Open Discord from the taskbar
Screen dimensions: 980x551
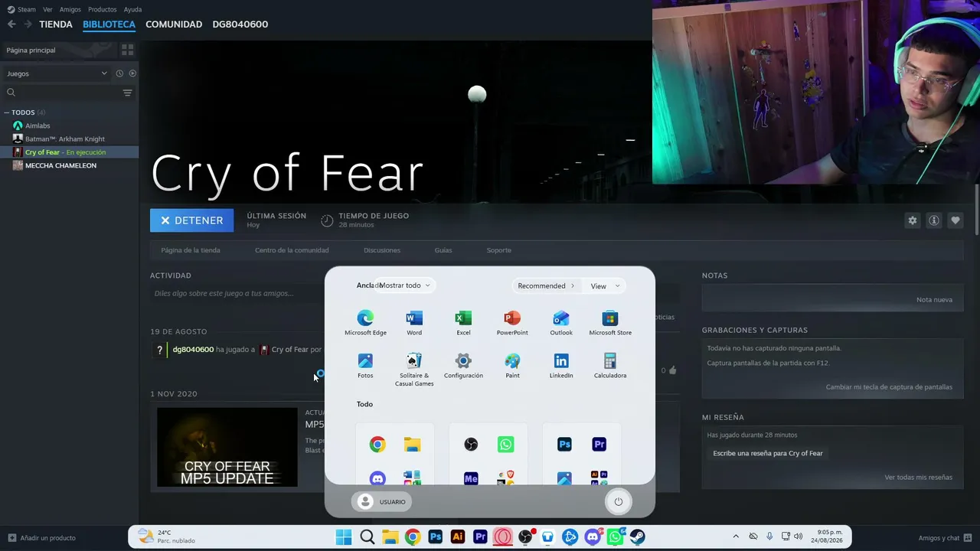[x=593, y=537]
